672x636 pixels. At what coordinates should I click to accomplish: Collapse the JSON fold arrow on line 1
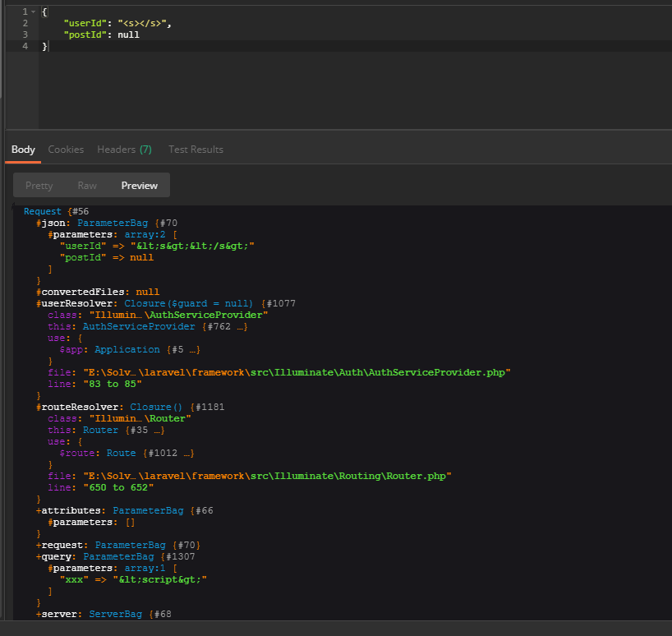pos(32,12)
